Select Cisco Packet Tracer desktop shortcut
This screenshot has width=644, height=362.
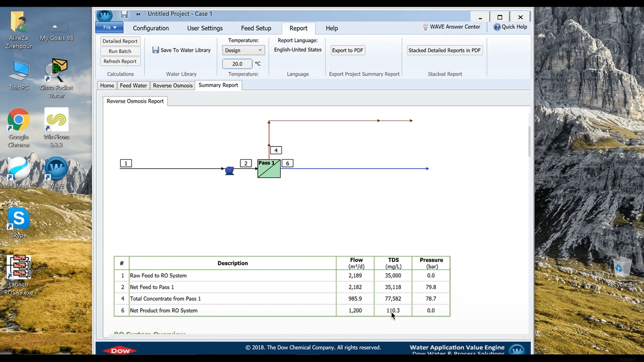pos(56,79)
